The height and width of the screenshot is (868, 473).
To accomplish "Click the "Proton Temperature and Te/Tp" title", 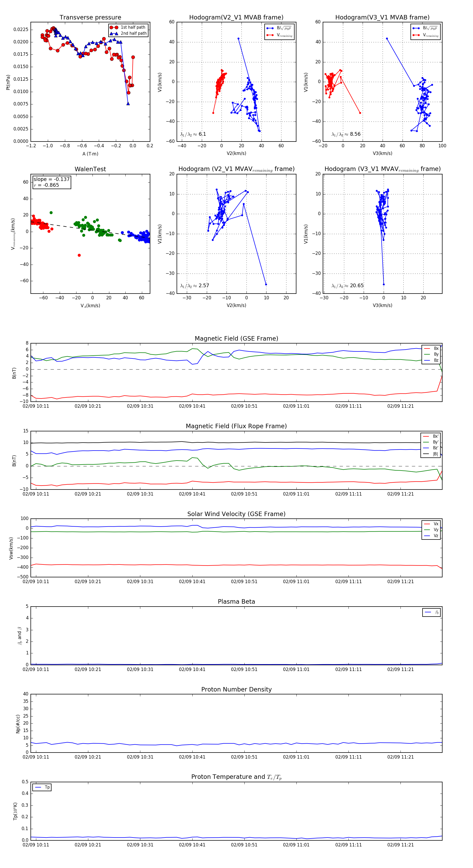I will [236, 777].
